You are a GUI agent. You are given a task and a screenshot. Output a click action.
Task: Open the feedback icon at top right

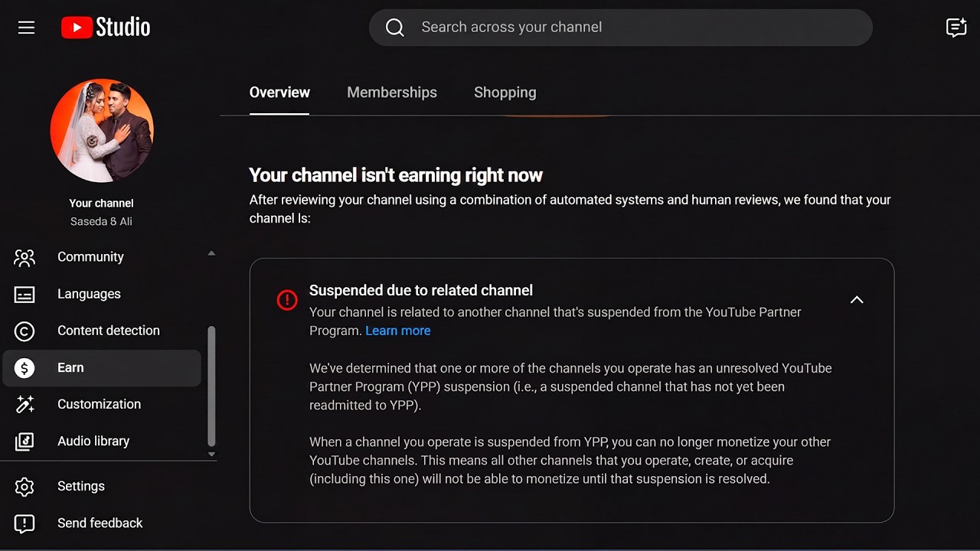[956, 28]
